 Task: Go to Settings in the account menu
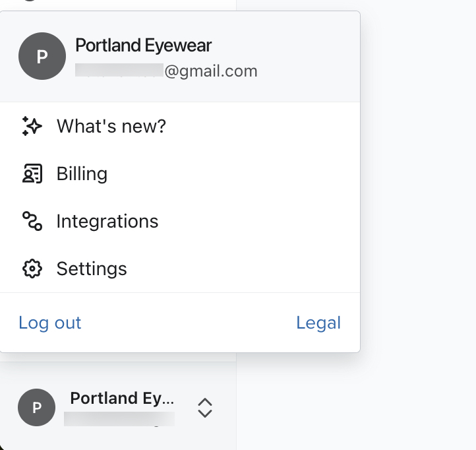tap(92, 269)
